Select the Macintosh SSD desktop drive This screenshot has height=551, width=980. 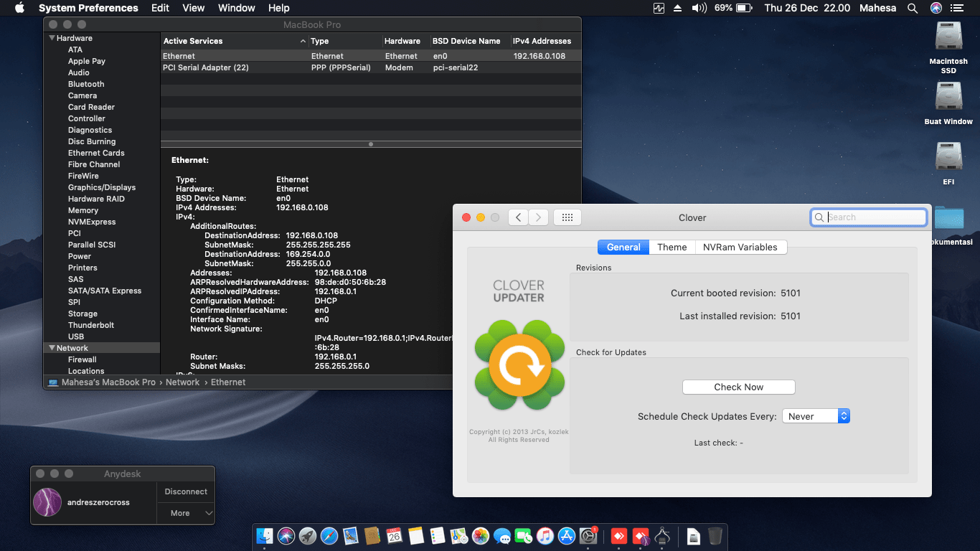[x=948, y=47]
